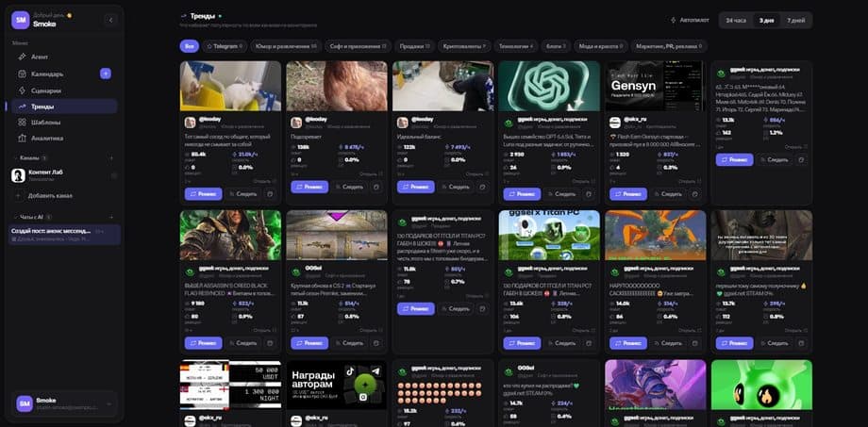Collapse the sidebar with the chevron button

[110, 20]
